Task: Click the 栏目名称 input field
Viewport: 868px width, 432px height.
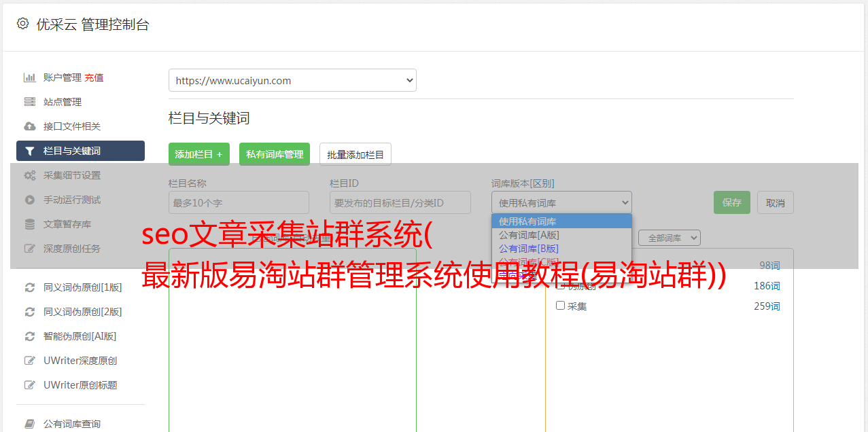Action: click(239, 202)
